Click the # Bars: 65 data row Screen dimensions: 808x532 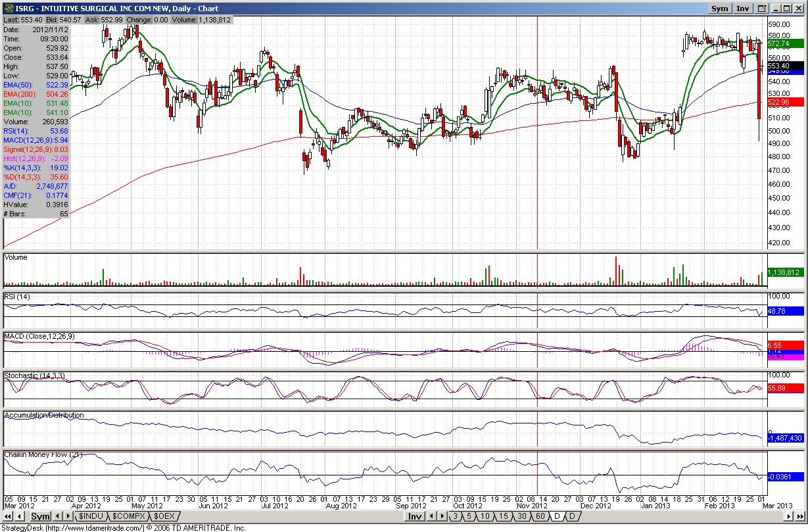point(36,214)
